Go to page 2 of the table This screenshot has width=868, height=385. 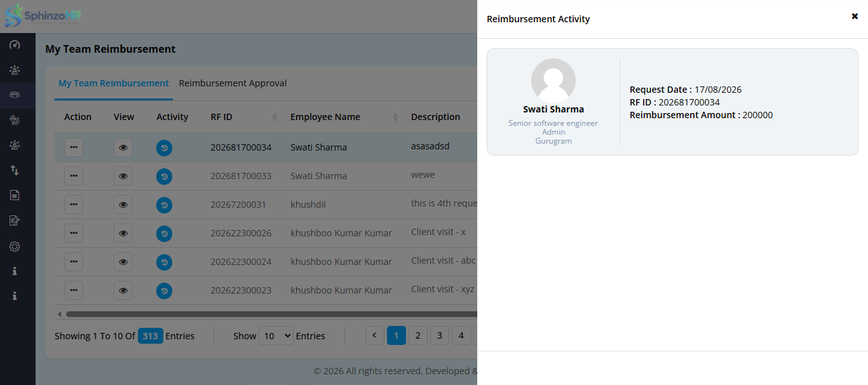click(417, 335)
